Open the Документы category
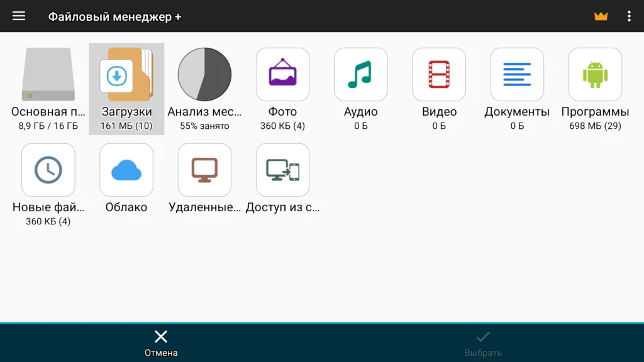The image size is (644, 362). coord(517,74)
